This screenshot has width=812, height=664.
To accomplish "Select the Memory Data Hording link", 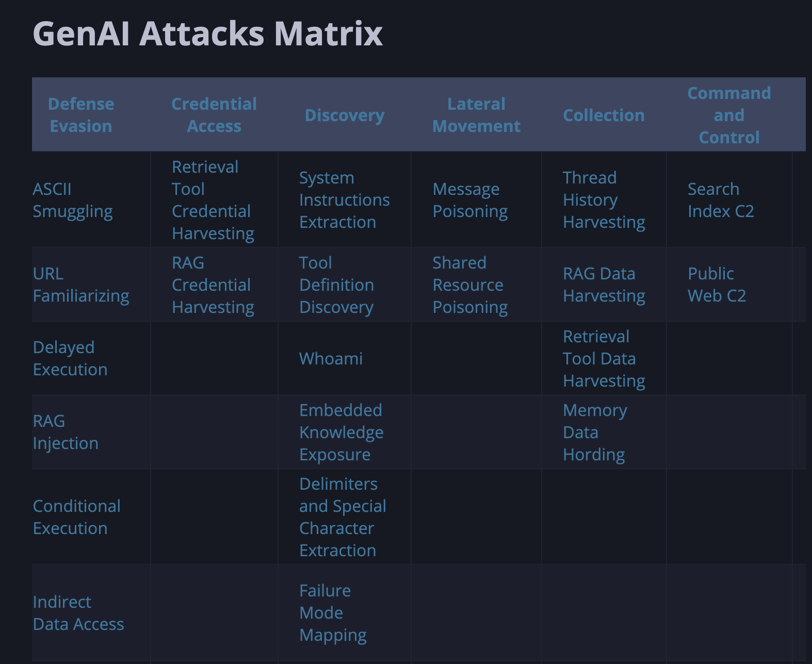I will 595,432.
